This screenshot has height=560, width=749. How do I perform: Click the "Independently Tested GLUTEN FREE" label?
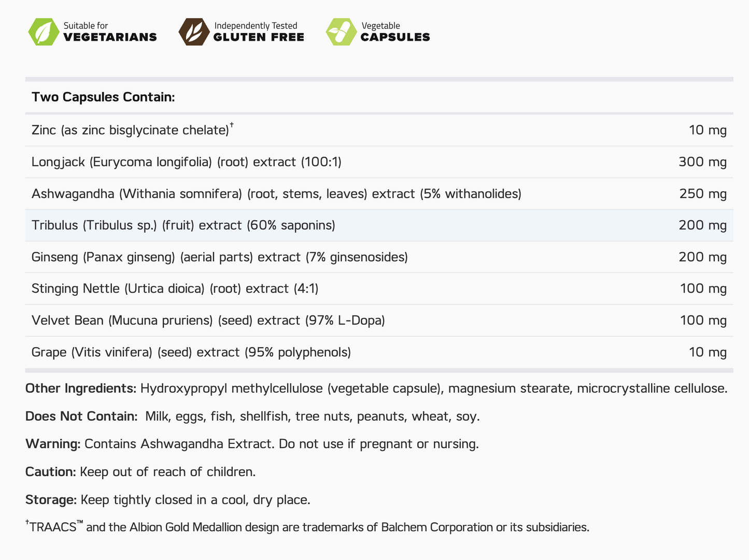pyautogui.click(x=259, y=32)
